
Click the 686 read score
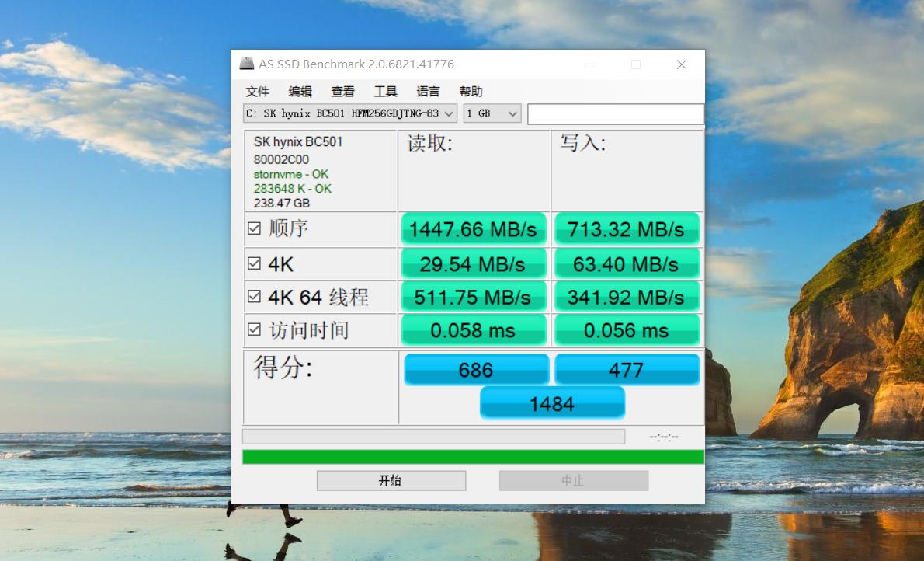pyautogui.click(x=476, y=369)
